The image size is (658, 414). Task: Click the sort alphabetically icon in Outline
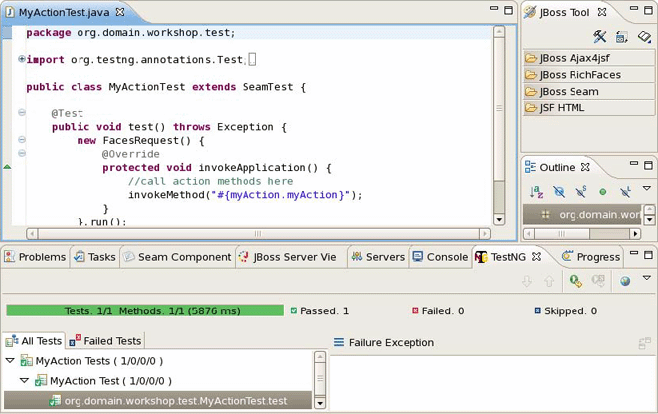[x=536, y=192]
